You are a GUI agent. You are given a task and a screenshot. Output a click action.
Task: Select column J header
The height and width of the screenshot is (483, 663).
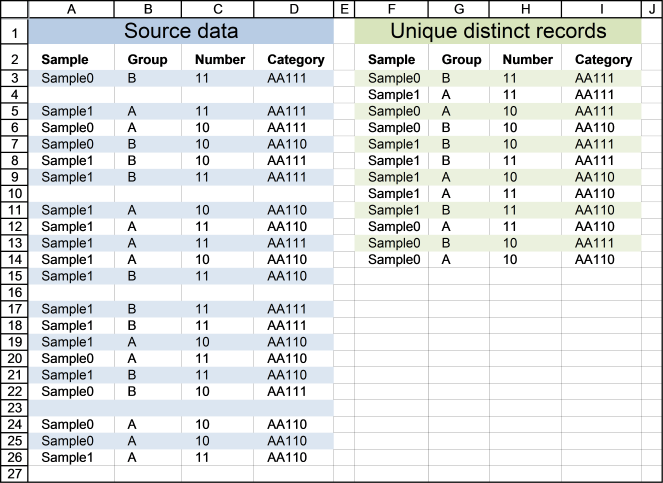(x=652, y=9)
